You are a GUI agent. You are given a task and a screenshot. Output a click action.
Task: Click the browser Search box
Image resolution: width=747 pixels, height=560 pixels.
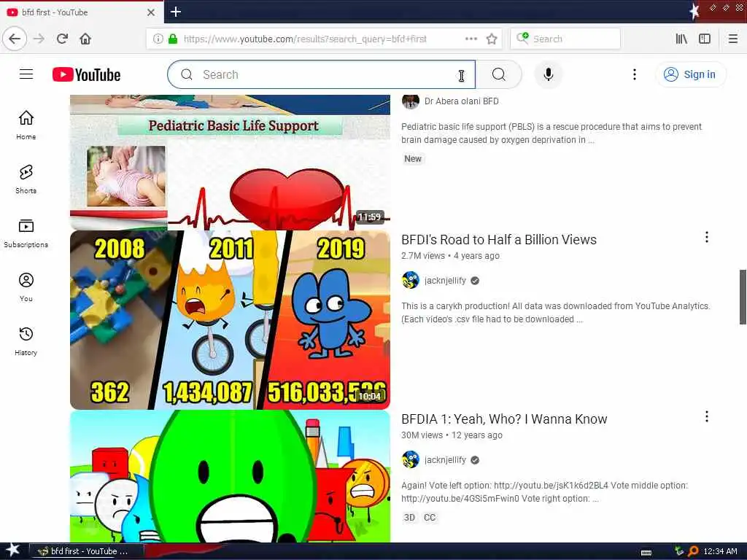[x=565, y=39]
